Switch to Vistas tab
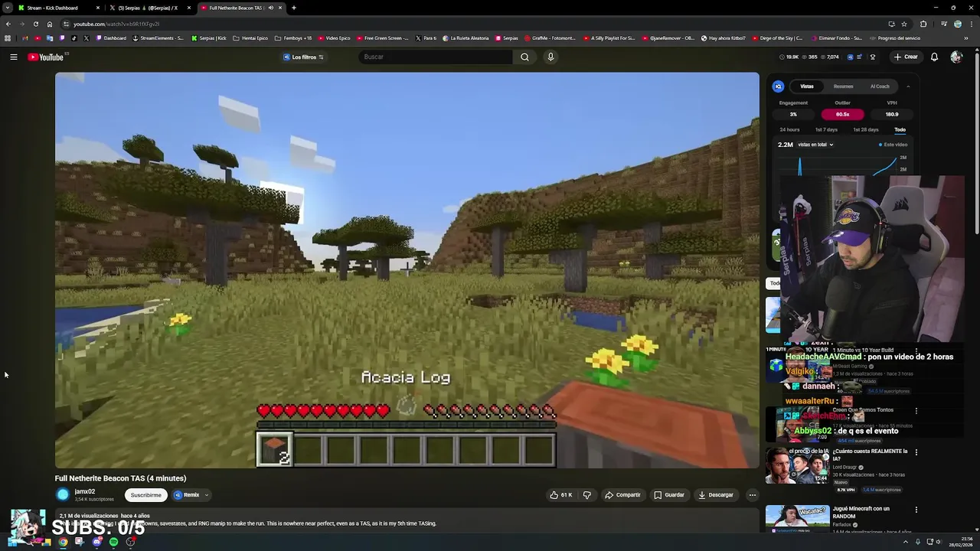The image size is (980, 551). [x=807, y=86]
